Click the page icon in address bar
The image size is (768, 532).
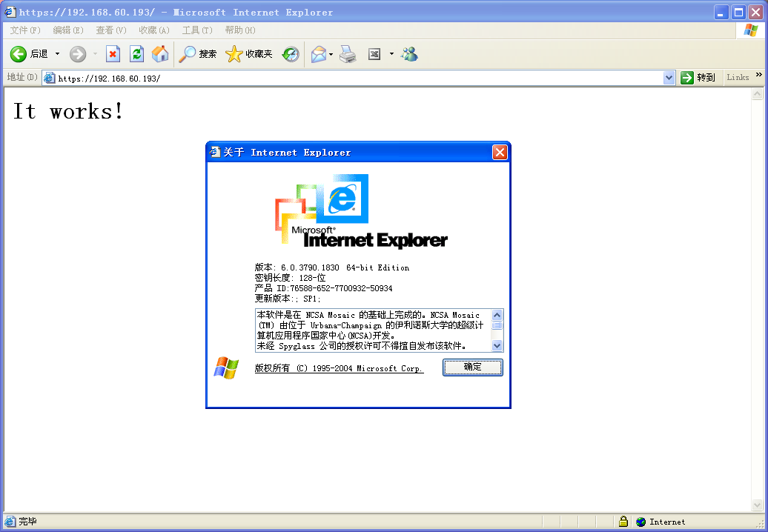point(50,78)
